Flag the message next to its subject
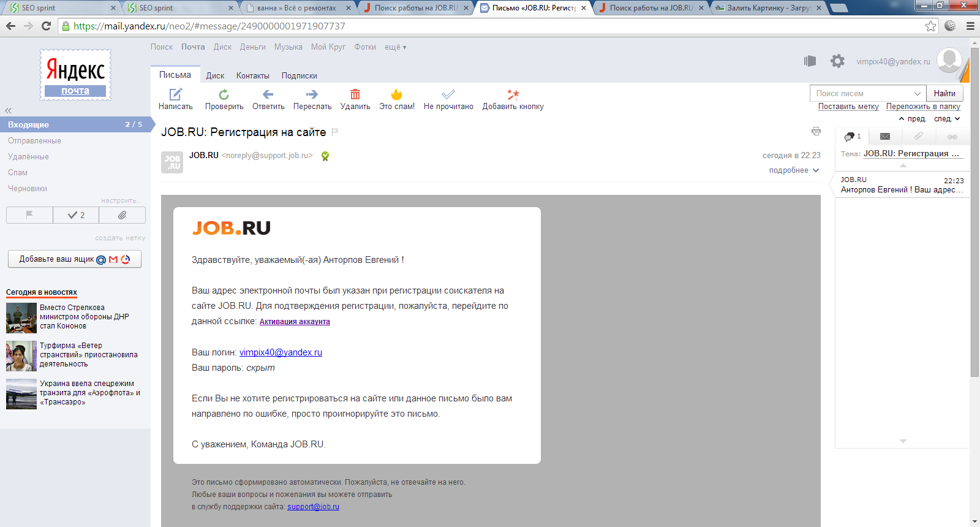 (335, 132)
